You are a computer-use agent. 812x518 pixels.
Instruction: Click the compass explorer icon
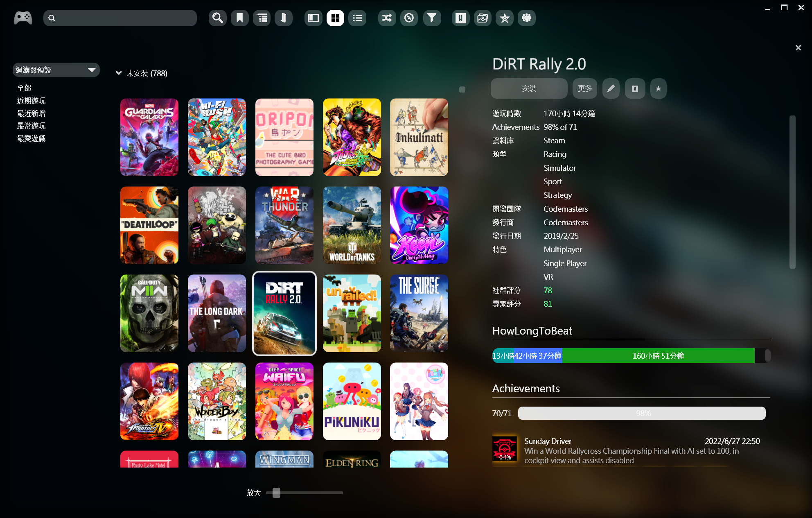(x=409, y=18)
